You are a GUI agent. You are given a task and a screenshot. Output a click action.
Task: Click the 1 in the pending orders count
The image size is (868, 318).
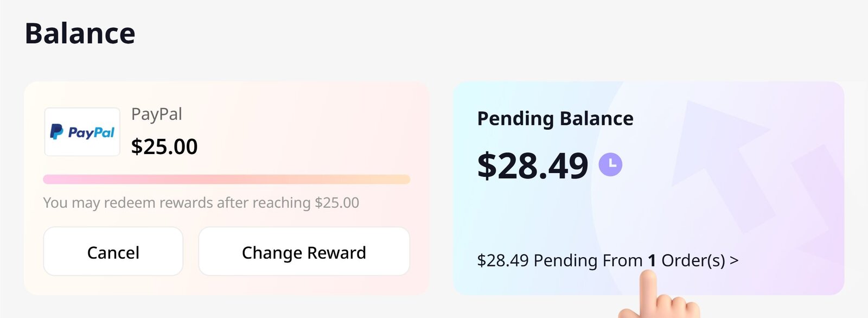click(x=651, y=261)
